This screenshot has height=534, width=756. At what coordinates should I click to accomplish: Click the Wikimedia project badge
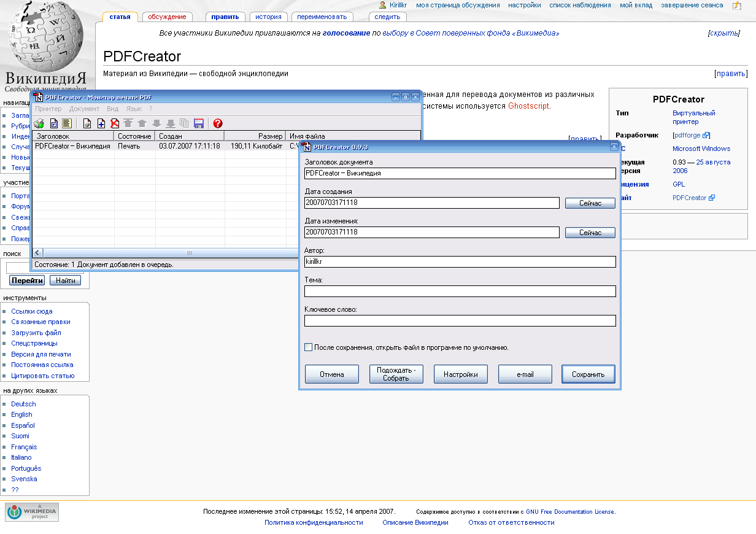[x=32, y=512]
